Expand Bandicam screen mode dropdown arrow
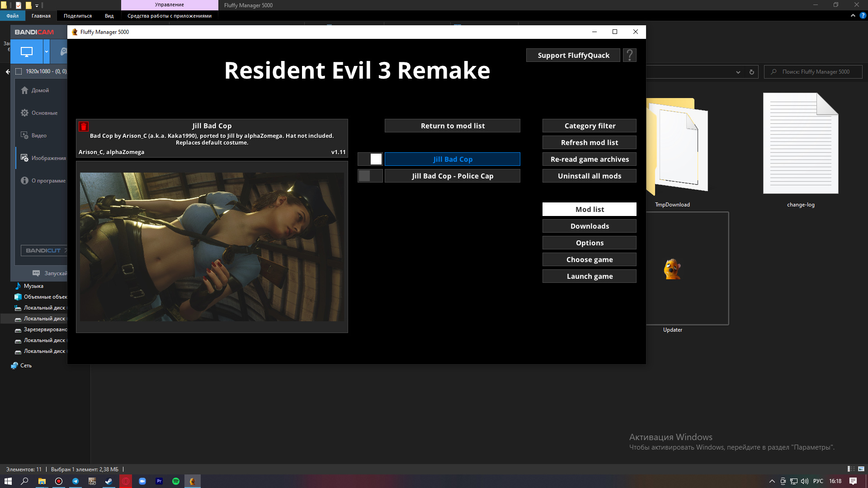 (x=47, y=52)
